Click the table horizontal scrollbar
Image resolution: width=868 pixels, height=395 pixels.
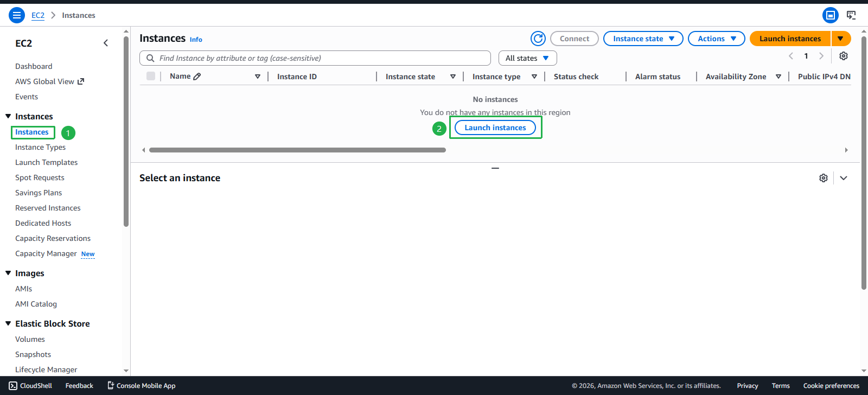click(x=297, y=150)
